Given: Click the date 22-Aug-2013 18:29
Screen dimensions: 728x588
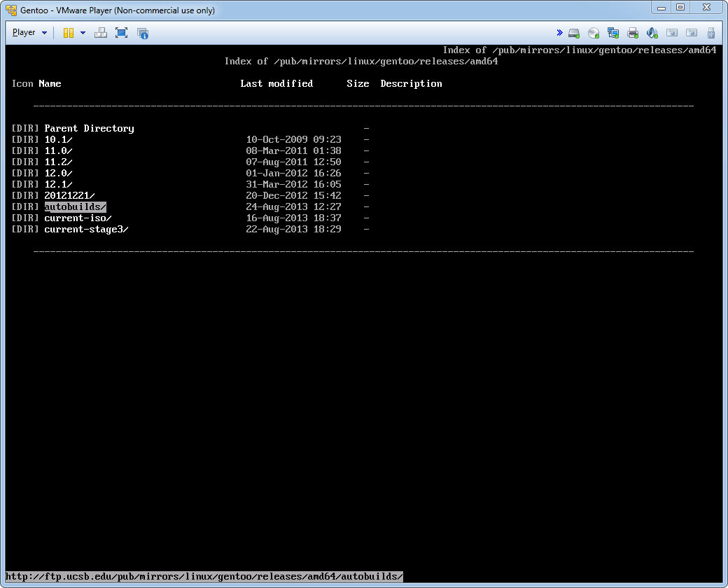Looking at the screenshot, I should coord(293,229).
